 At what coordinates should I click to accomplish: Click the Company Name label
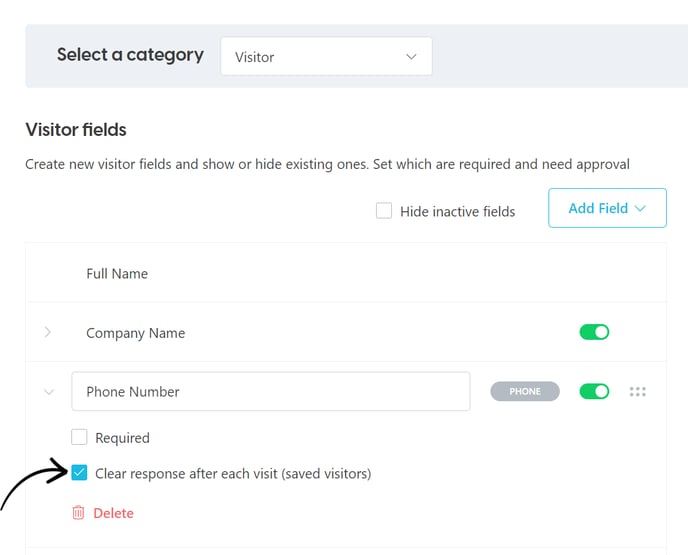(136, 333)
